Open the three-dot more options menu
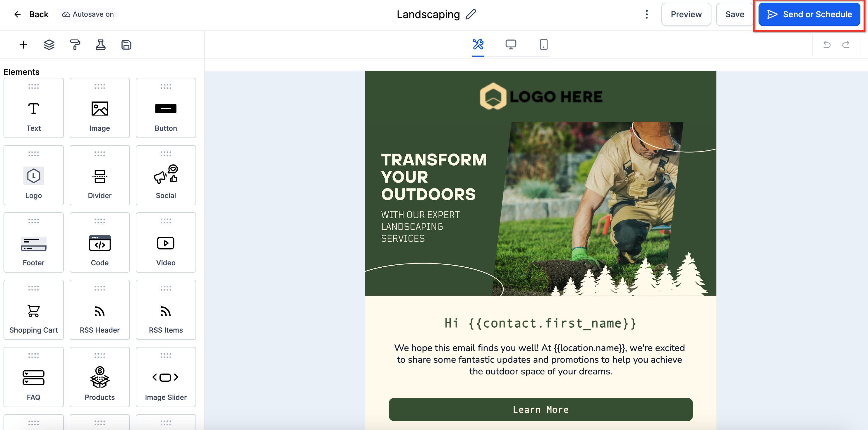The width and height of the screenshot is (868, 430). (x=646, y=14)
